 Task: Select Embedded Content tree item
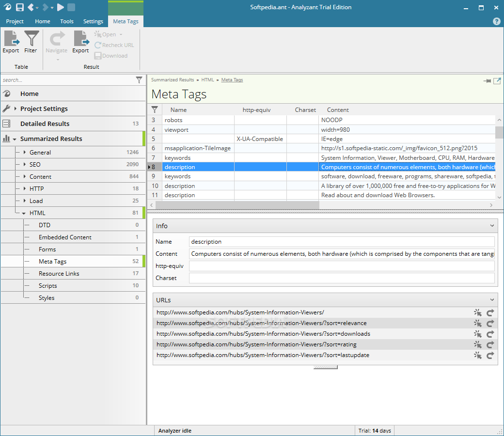click(73, 237)
